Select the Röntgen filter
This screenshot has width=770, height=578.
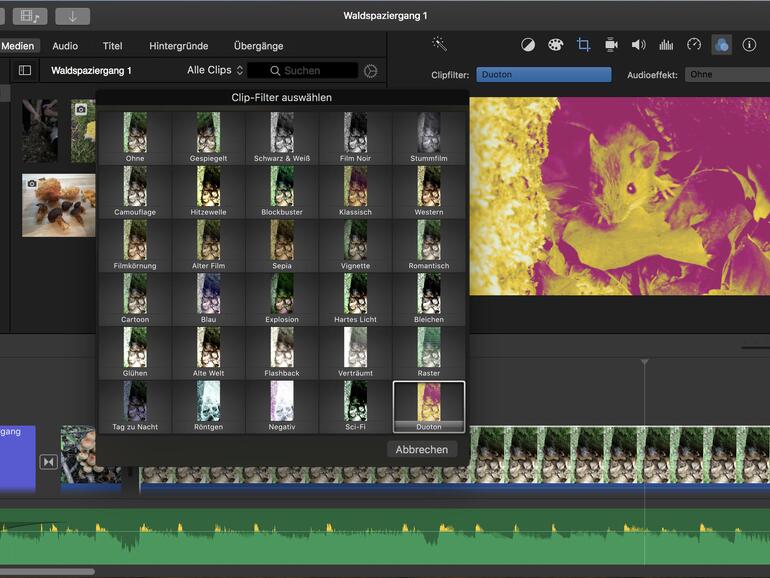tap(208, 407)
